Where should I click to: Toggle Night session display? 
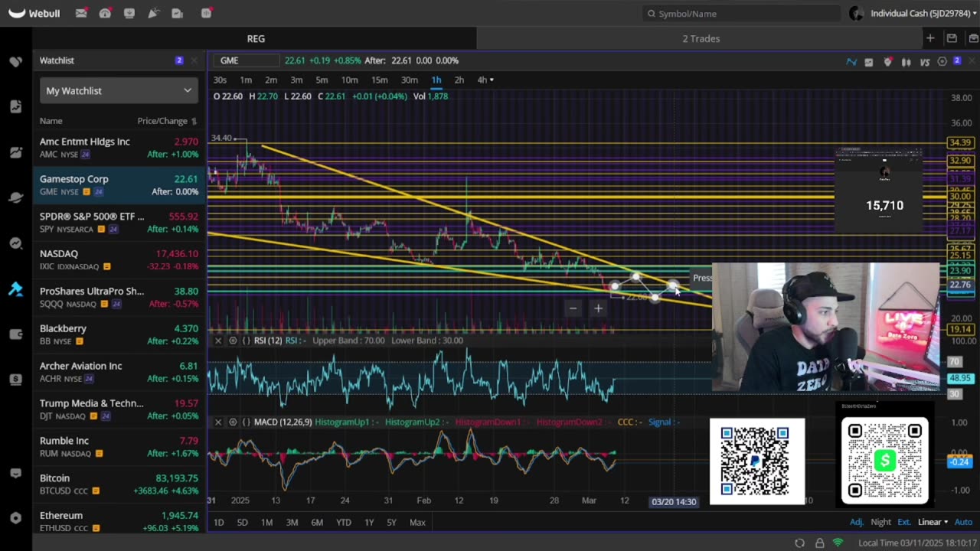[x=880, y=522]
